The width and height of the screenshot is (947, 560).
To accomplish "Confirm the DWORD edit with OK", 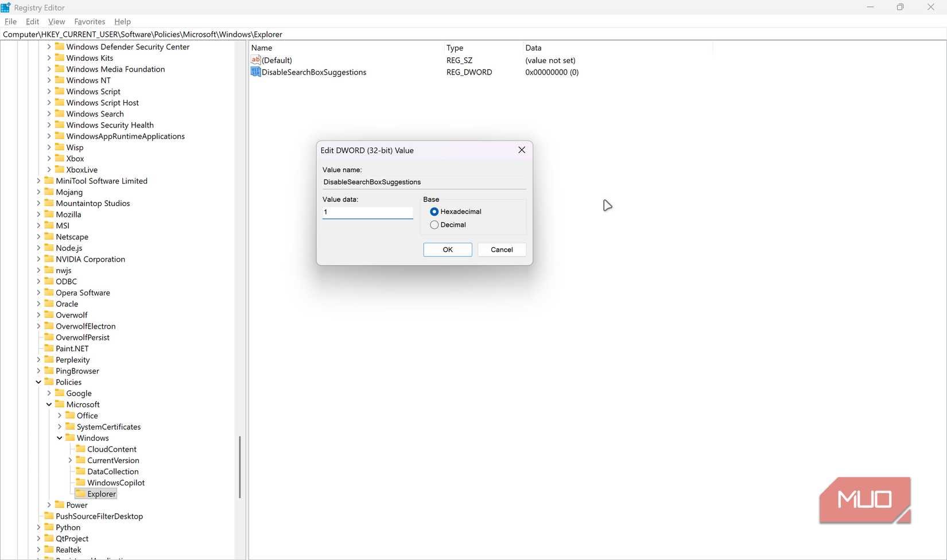I will tap(448, 250).
